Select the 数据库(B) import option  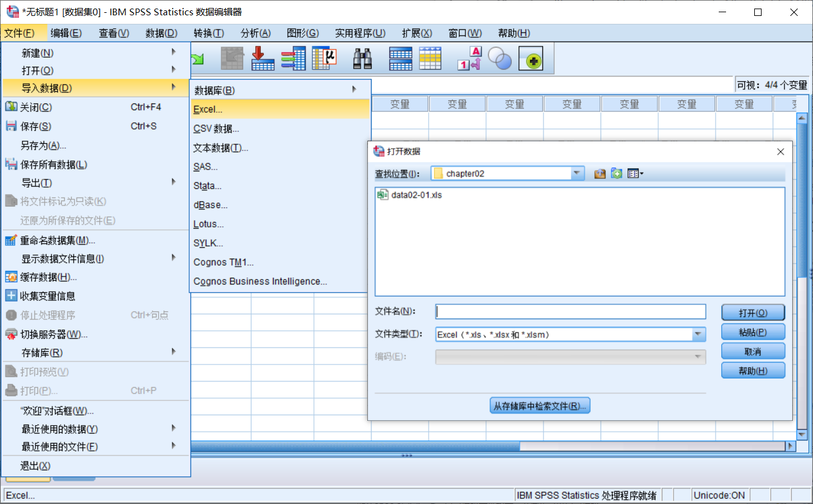point(280,91)
